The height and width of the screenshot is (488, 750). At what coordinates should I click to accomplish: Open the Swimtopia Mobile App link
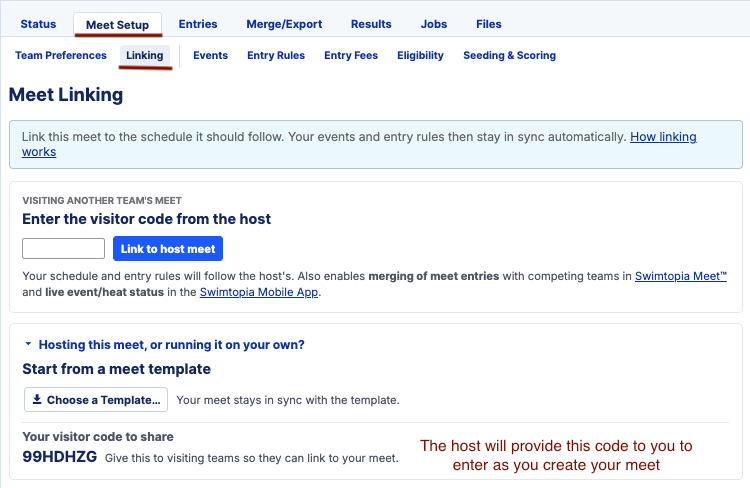[259, 292]
